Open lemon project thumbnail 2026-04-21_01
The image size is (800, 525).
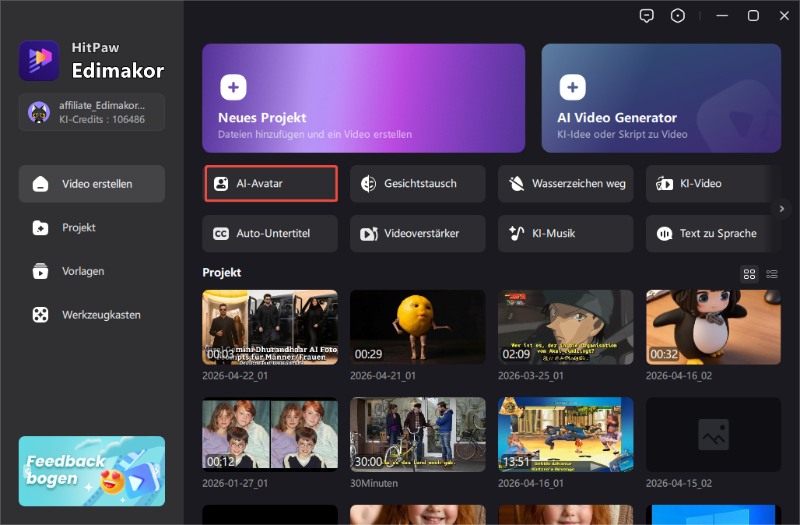418,328
